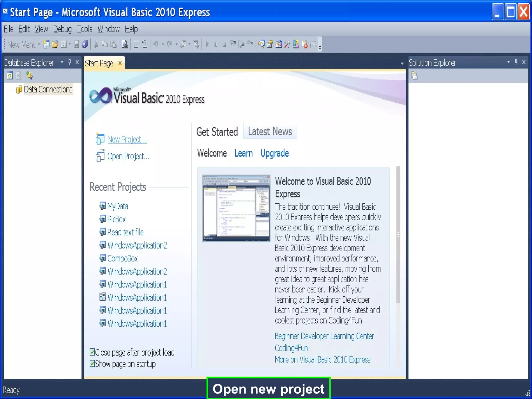Click the New Project toolbar icon
Viewport: 532px width, 399px height.
tap(46, 44)
